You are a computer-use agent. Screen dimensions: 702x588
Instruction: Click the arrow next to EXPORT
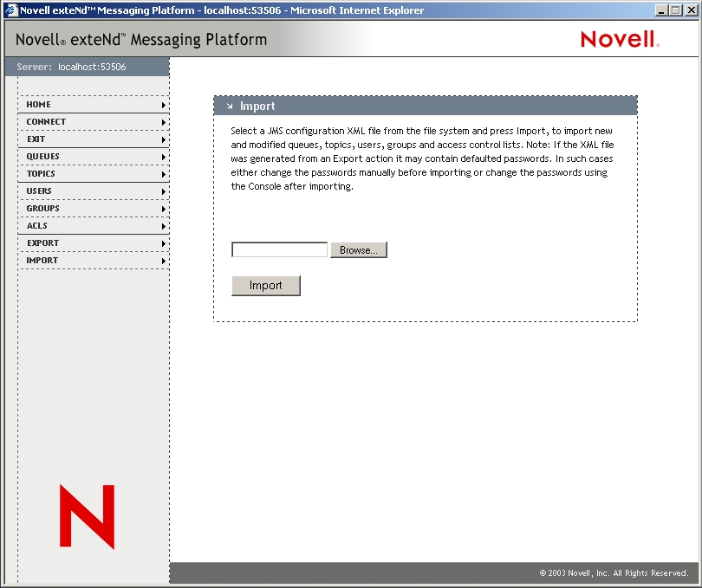(164, 243)
